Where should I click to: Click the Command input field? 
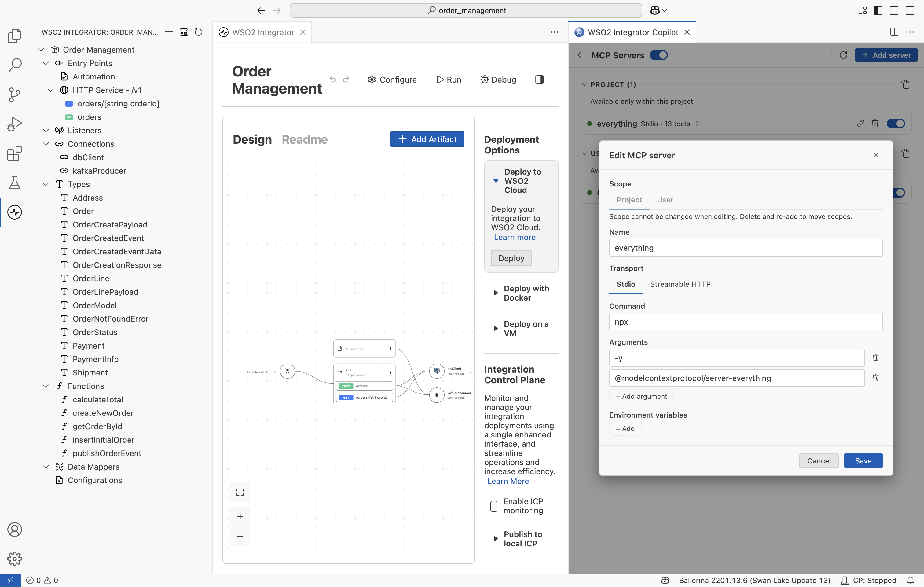746,322
